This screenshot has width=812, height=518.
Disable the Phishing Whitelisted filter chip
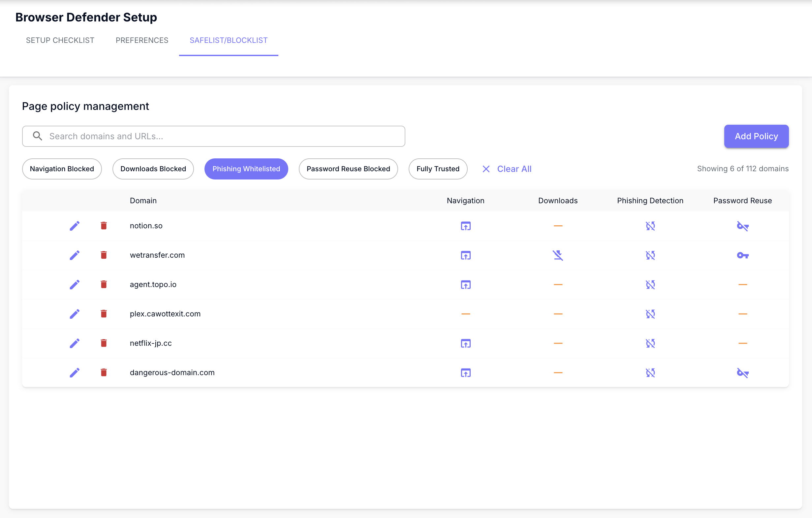click(246, 169)
